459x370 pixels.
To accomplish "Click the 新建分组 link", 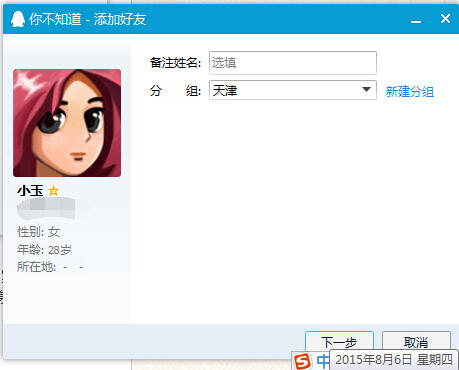I will [410, 91].
